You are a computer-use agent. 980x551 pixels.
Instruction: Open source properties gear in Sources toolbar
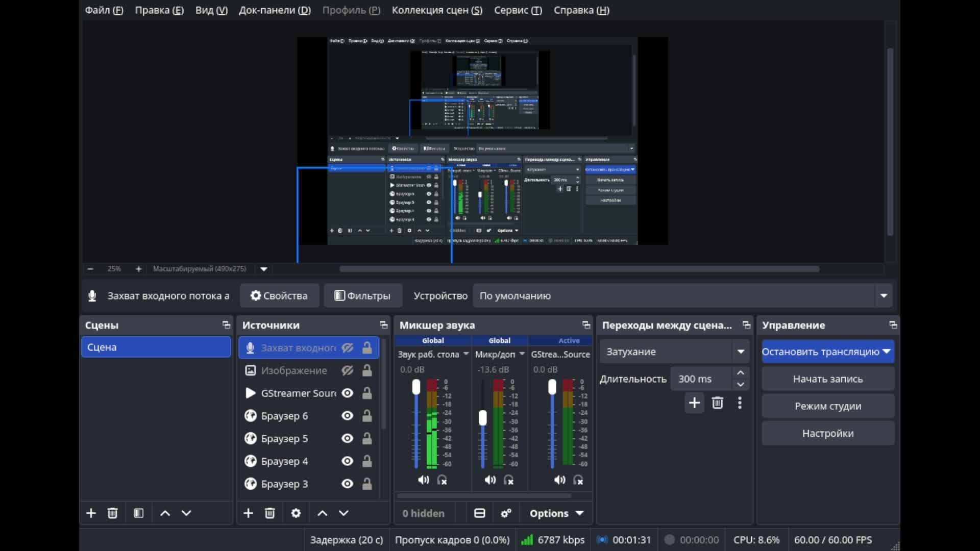296,513
